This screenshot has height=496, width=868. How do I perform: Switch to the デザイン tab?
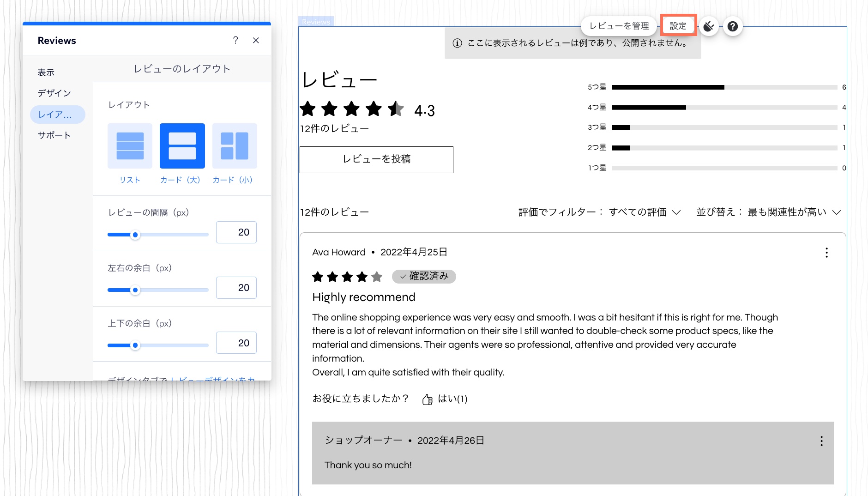pyautogui.click(x=54, y=93)
